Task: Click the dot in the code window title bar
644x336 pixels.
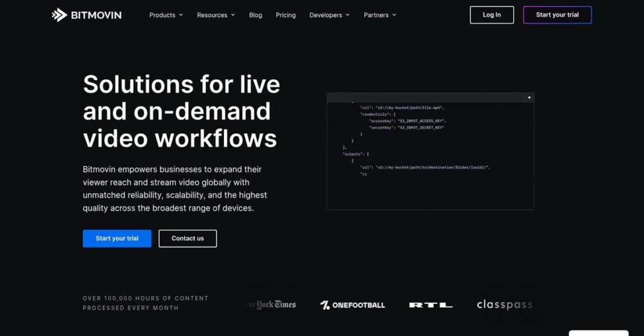Action: 529,98
